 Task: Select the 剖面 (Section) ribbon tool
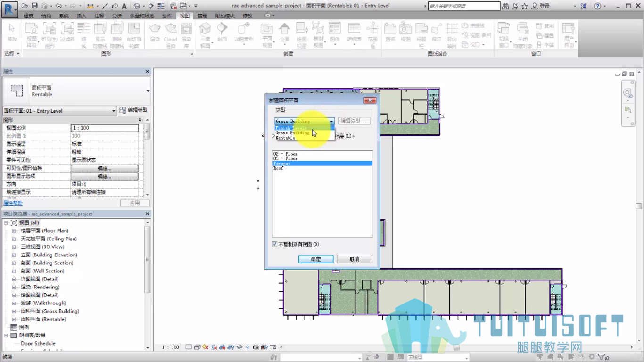[x=222, y=32]
